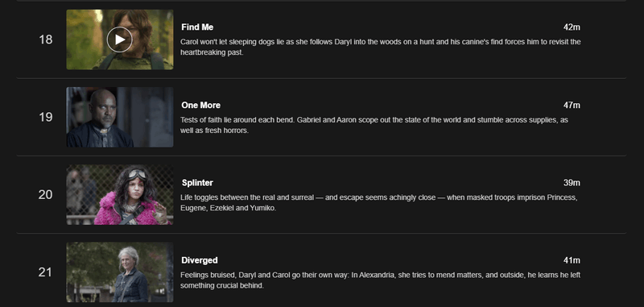Viewport: 644px width, 307px height.
Task: Open the Splinter episode thumbnail
Action: coord(120,195)
